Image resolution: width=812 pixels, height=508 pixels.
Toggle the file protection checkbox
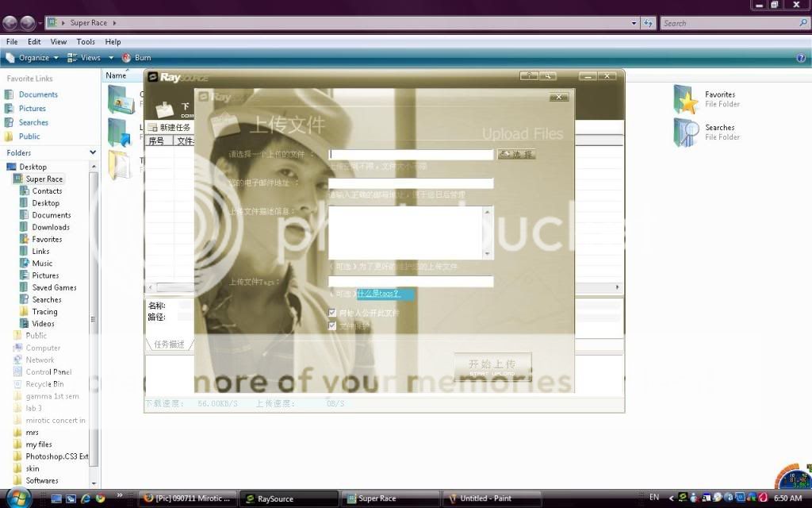(x=333, y=325)
